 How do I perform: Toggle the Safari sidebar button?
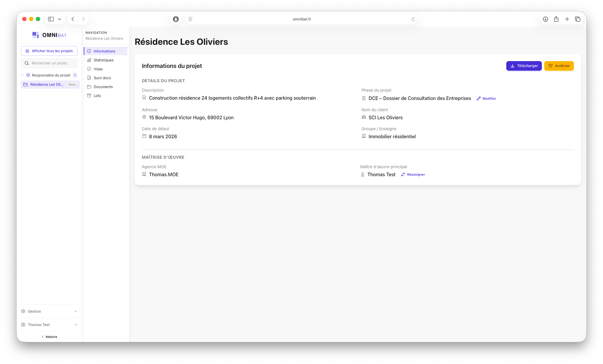pos(51,19)
